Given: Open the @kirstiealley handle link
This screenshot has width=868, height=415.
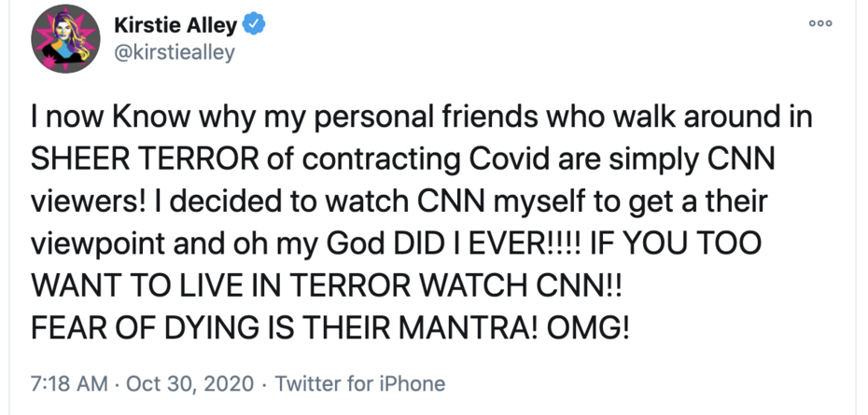Looking at the screenshot, I should click(173, 52).
